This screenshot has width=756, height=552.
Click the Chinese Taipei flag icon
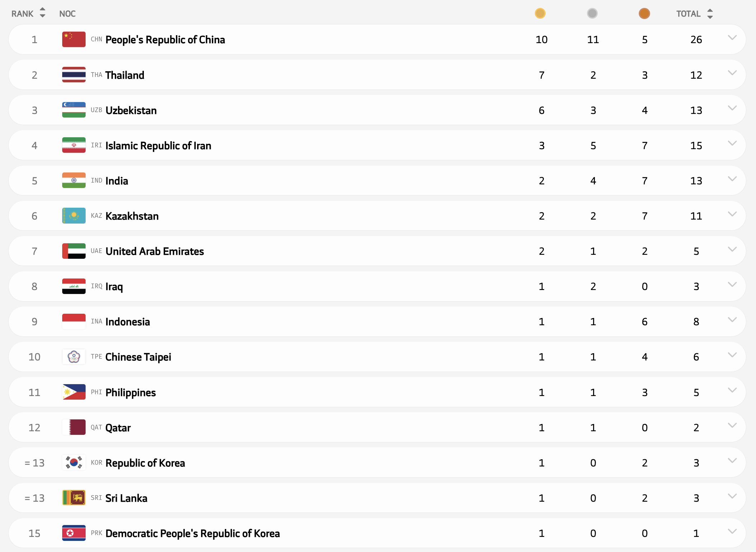[74, 357]
